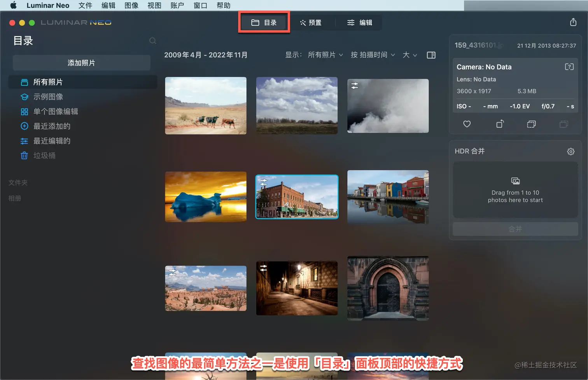The height and width of the screenshot is (380, 588).
Task: Toggle the right side panel icon
Action: coord(431,55)
